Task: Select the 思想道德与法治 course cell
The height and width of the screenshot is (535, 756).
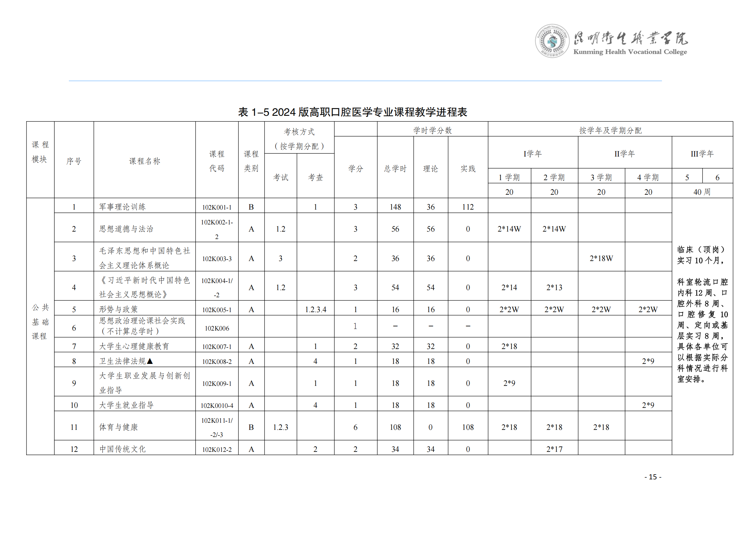Action: [126, 229]
